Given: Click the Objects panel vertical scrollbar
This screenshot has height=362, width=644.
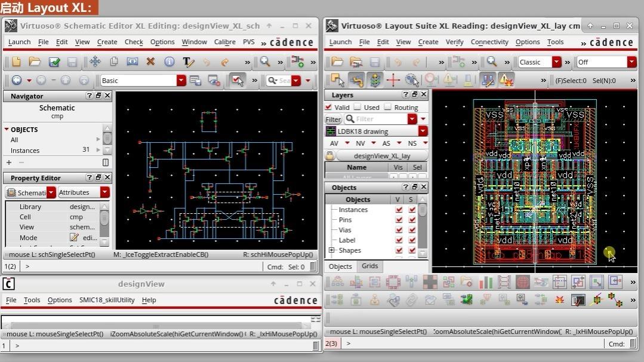Looking at the screenshot, I should coord(422,226).
